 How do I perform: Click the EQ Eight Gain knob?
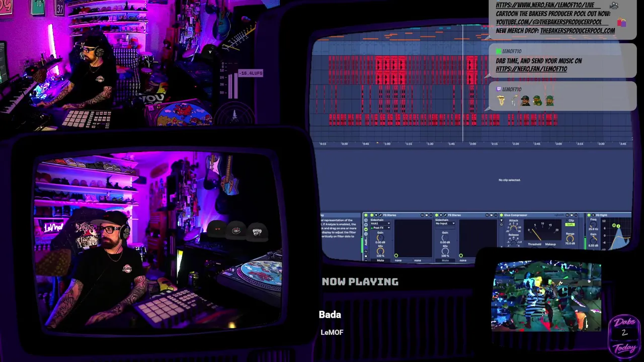(594, 240)
